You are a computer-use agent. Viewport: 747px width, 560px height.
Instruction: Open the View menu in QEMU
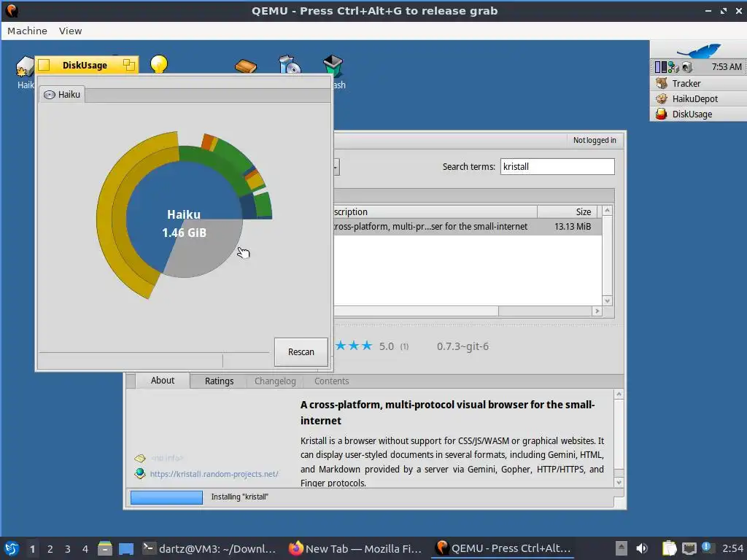71,31
